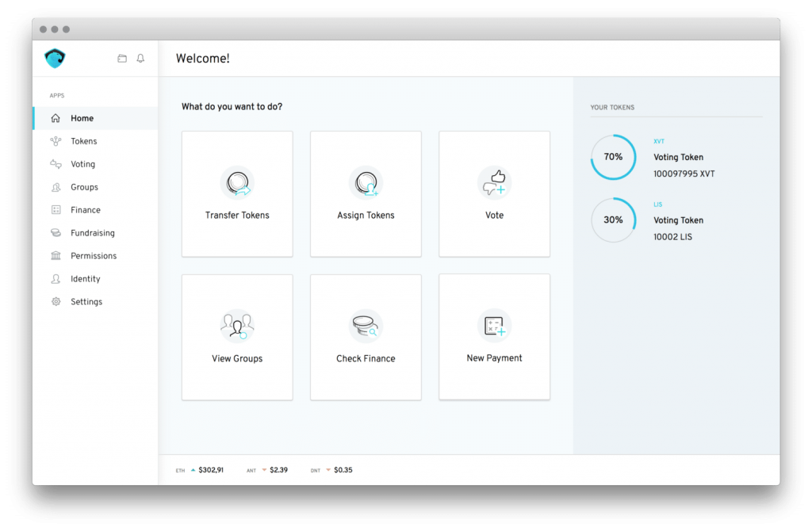The width and height of the screenshot is (812, 531).
Task: Click the Settings gear icon
Action: (56, 302)
